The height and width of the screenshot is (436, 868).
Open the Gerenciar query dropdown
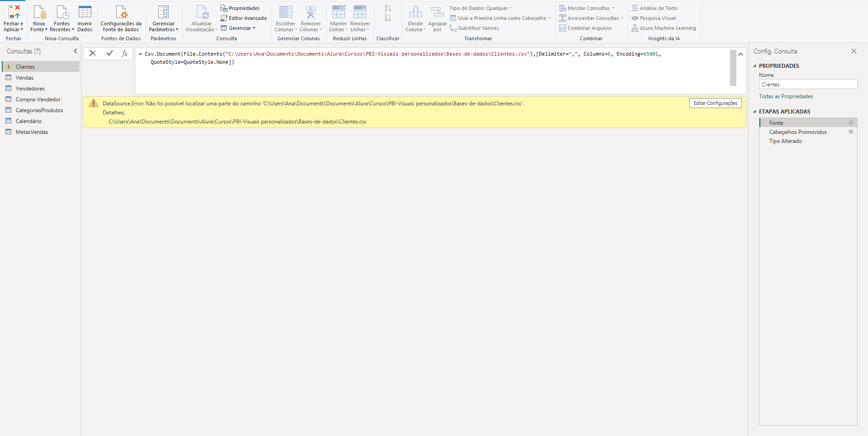pos(238,28)
